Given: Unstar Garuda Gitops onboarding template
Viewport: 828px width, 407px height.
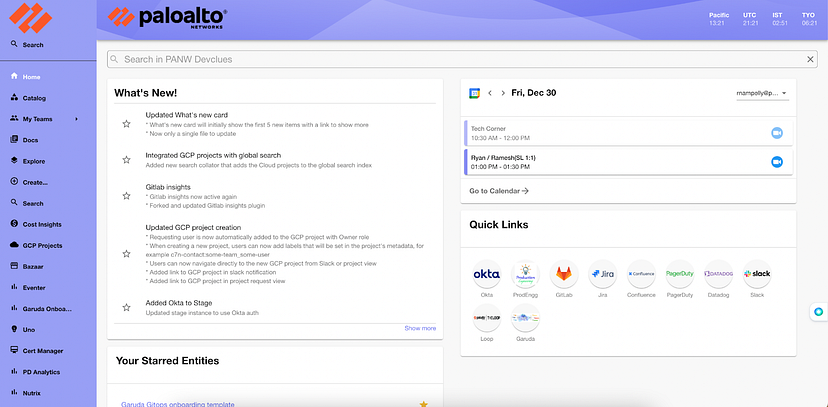Looking at the screenshot, I should click(424, 404).
